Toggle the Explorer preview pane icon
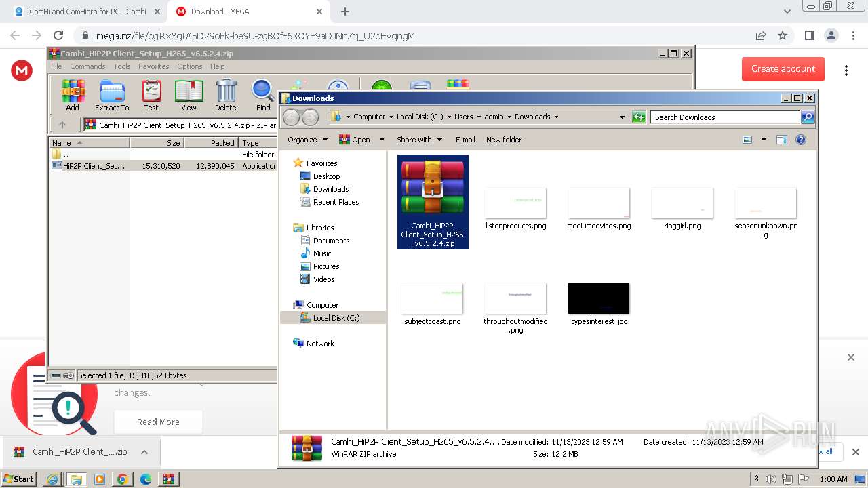Image resolution: width=868 pixels, height=488 pixels. click(x=781, y=140)
